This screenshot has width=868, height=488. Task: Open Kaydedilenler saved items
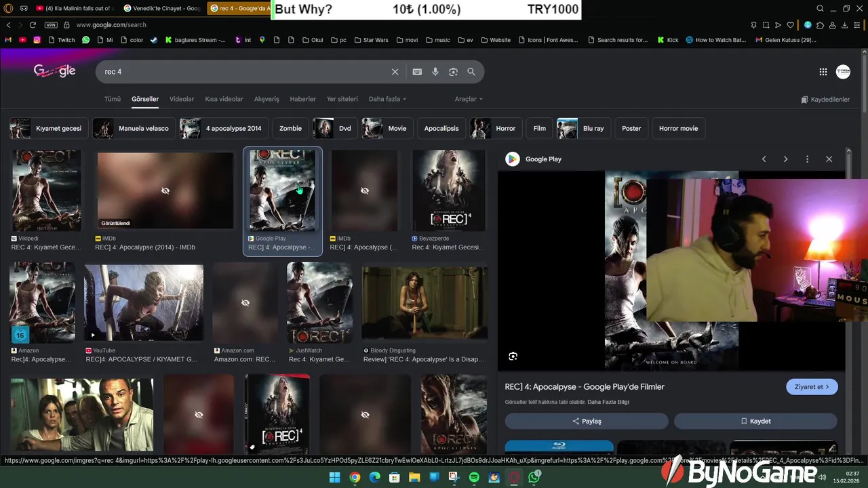(825, 100)
